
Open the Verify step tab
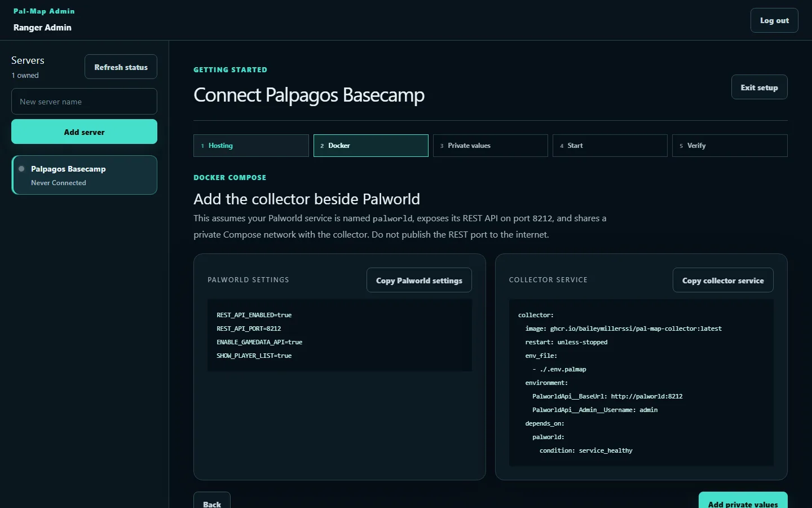(730, 146)
